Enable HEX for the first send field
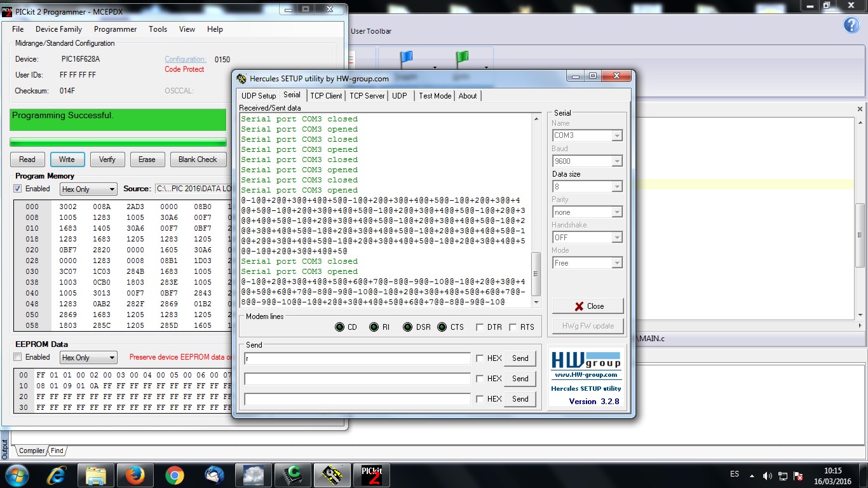Image resolution: width=868 pixels, height=488 pixels. click(480, 358)
